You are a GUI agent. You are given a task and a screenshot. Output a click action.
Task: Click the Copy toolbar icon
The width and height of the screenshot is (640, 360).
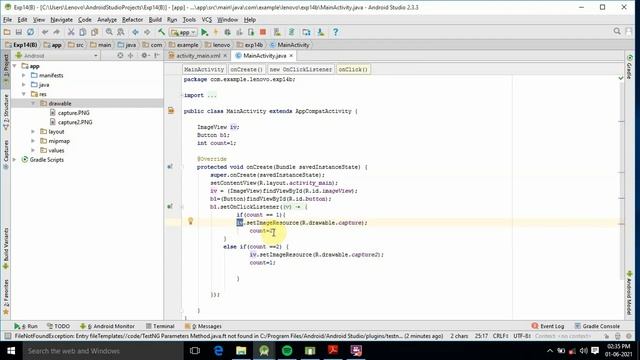[x=83, y=32]
